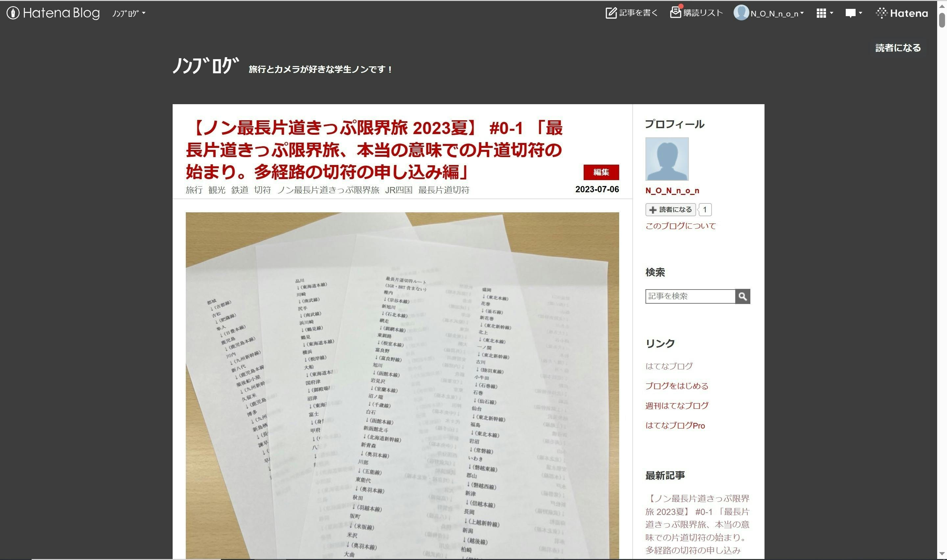Select the JR四国 category tag
The image size is (947, 560).
point(399,190)
